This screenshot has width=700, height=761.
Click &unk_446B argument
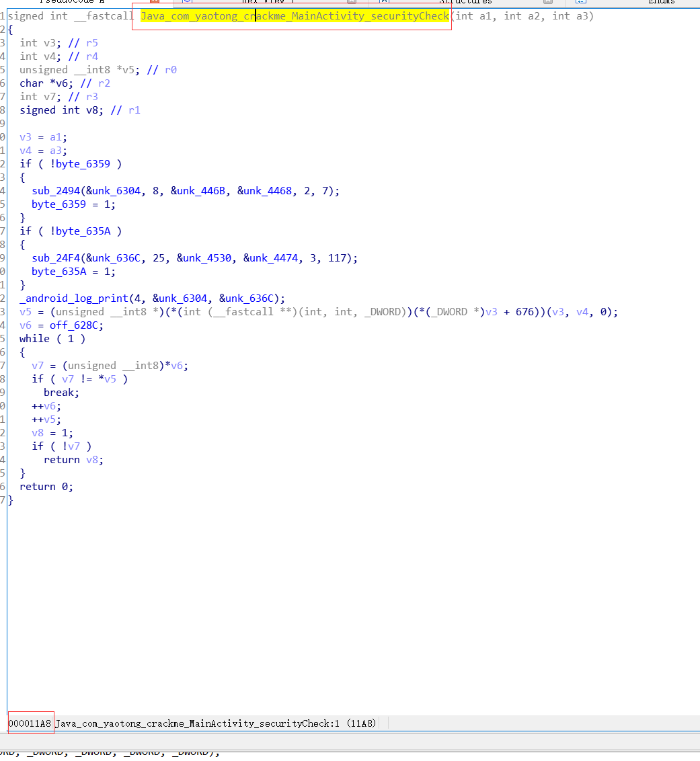(198, 191)
